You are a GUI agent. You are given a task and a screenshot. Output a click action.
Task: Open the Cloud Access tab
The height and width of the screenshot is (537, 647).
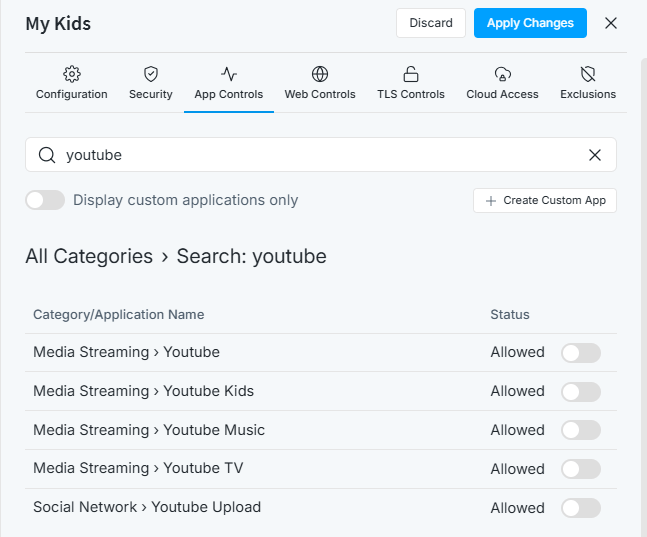(502, 83)
